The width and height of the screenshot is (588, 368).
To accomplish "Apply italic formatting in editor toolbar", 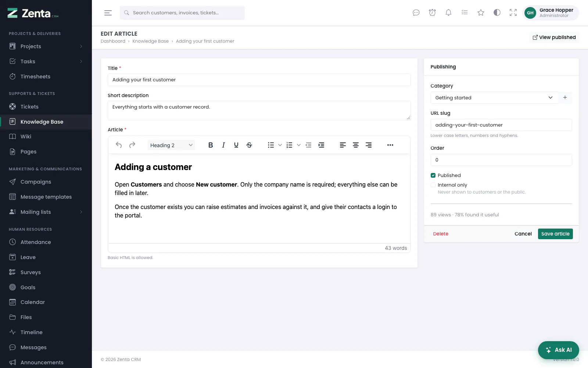I will [223, 145].
